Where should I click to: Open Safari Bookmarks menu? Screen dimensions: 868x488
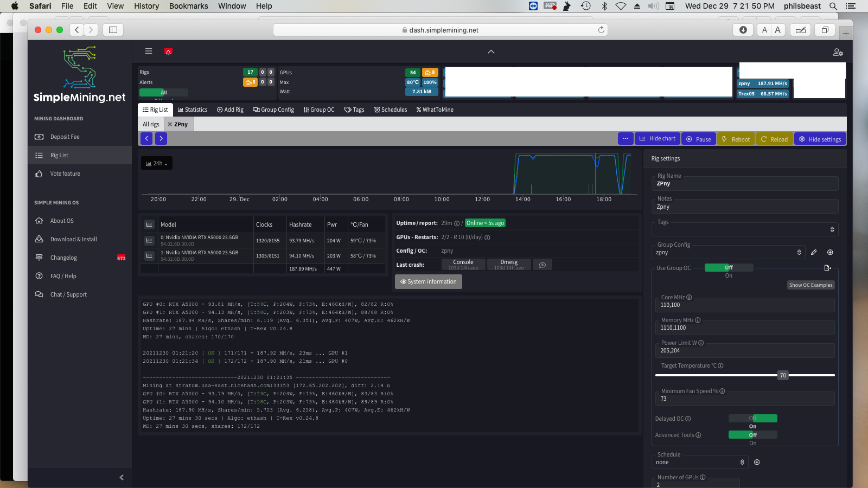(x=188, y=6)
